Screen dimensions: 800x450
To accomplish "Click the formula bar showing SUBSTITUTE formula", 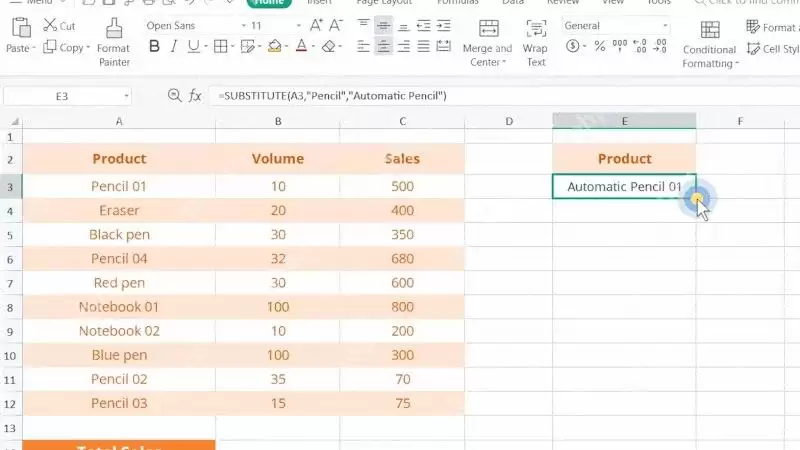I will coord(504,96).
